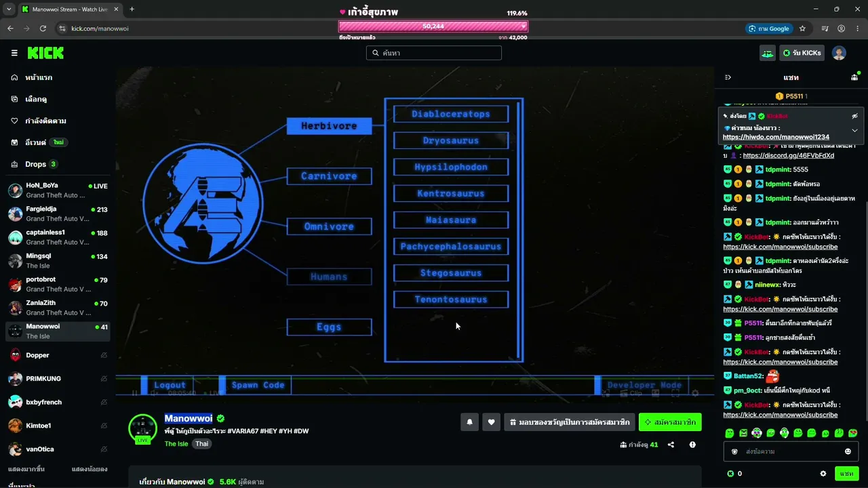Toggle fullscreen on the video player
Screen dimensions: 868x488
coord(675,393)
